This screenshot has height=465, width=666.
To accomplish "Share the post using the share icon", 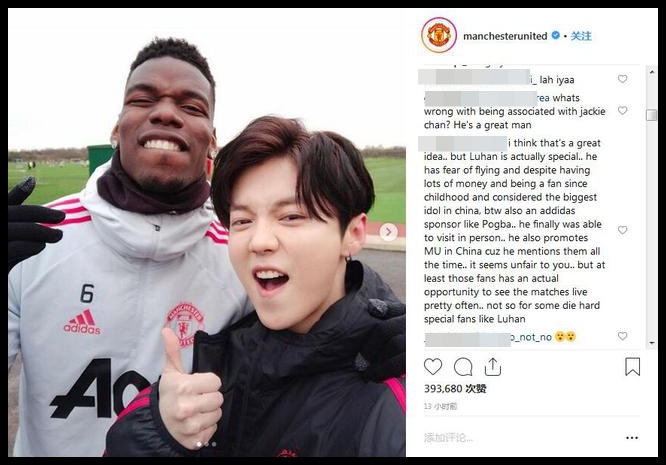I will click(492, 367).
